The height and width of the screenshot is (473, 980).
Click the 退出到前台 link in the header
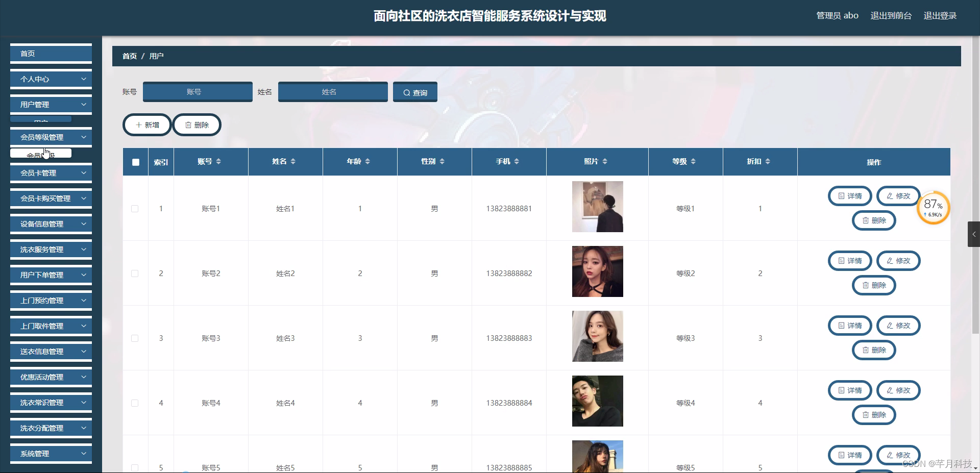pos(891,15)
